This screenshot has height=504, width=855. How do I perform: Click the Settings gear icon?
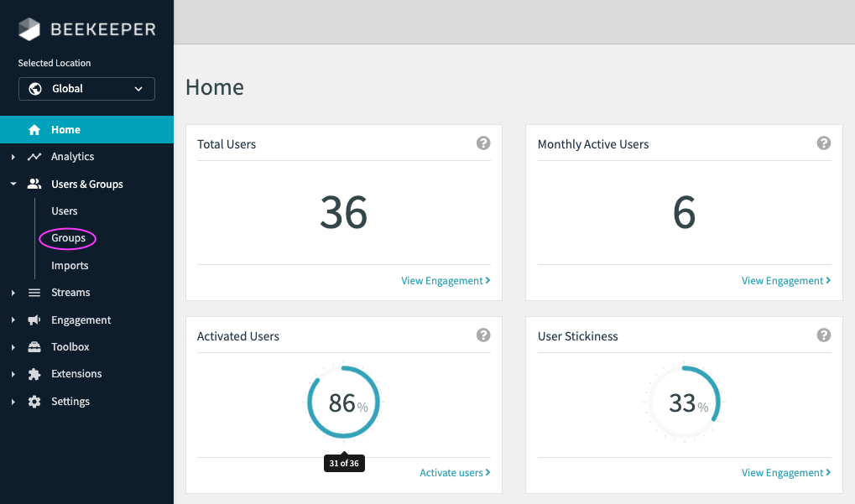[34, 402]
